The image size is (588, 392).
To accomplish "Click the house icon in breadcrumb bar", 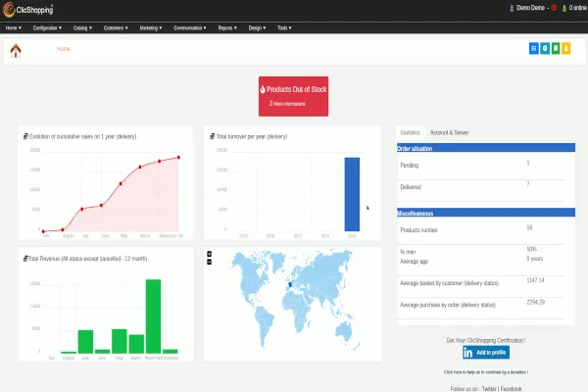I will coord(16,52).
